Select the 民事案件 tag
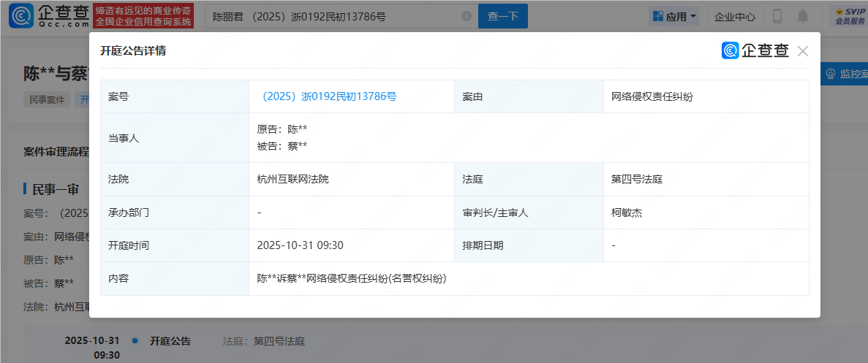868x363 pixels. tap(47, 100)
